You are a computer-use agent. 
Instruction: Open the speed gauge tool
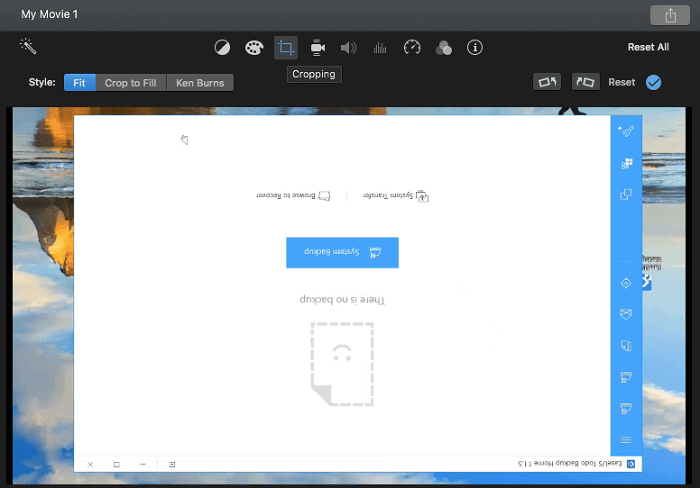(412, 47)
